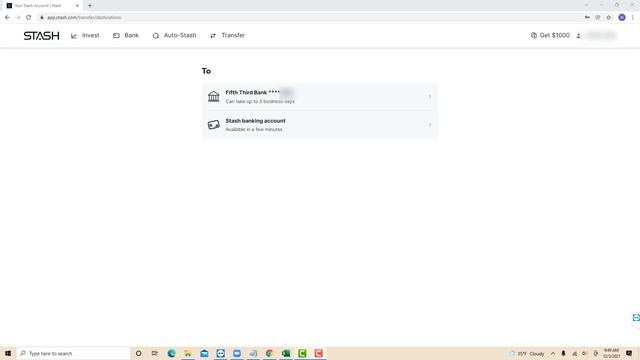Viewport: 640px width, 360px height.
Task: Open a new browser tab
Action: [90, 6]
